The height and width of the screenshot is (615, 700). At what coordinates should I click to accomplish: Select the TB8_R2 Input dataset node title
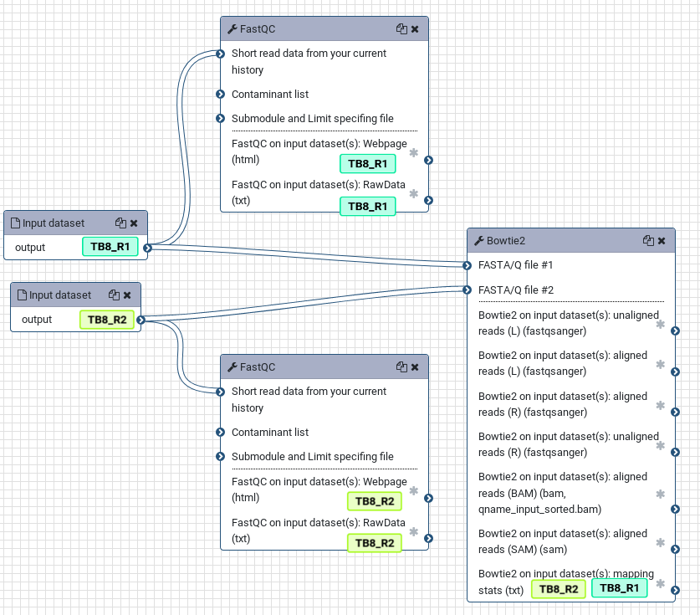coord(75,295)
